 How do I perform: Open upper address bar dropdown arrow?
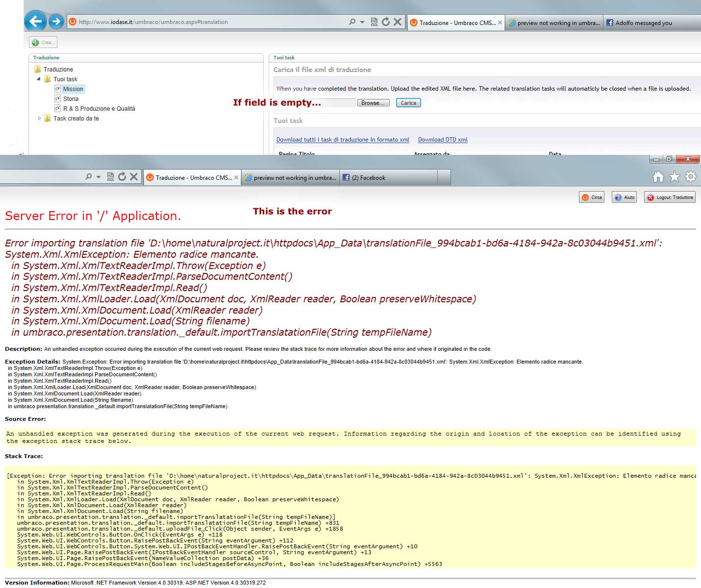point(362,22)
